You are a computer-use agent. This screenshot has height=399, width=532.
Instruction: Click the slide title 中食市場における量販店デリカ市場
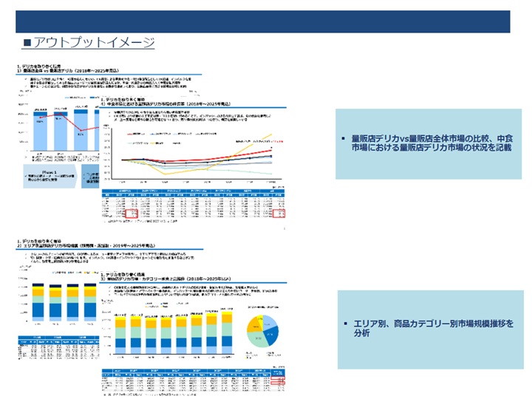pos(166,104)
